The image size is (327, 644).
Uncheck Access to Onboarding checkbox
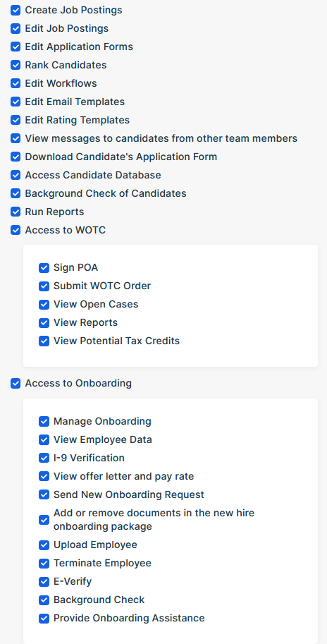pyautogui.click(x=16, y=384)
